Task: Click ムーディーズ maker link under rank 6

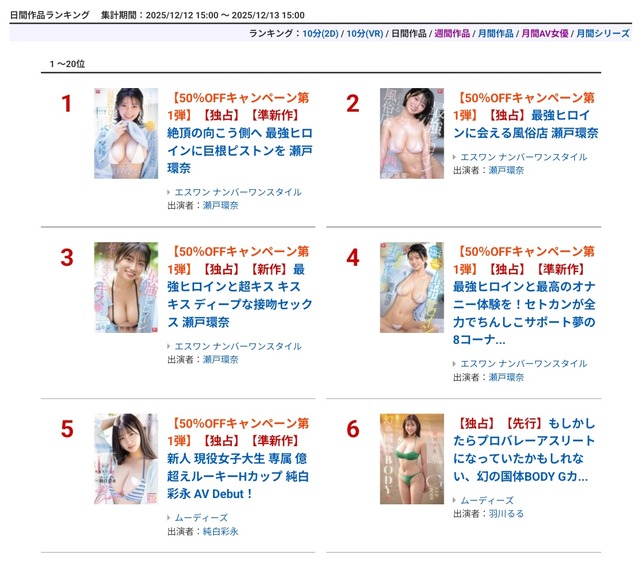Action: [x=487, y=500]
